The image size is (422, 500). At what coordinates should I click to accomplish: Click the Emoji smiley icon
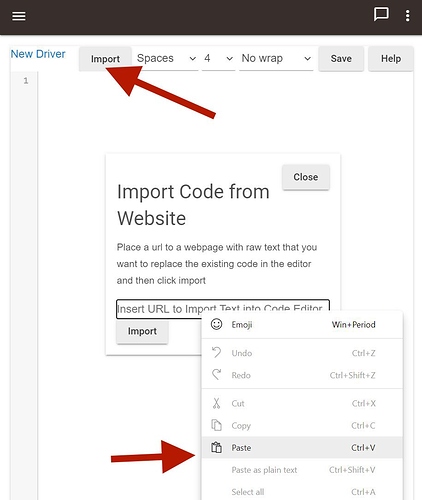216,324
